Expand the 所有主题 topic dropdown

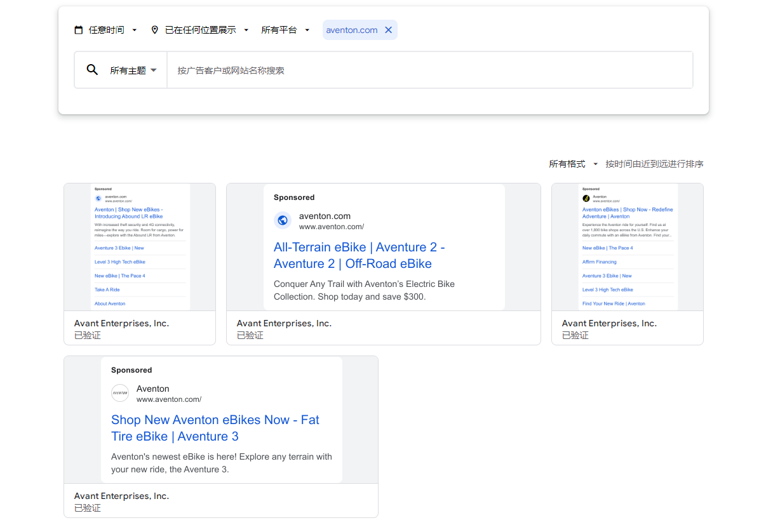point(133,70)
